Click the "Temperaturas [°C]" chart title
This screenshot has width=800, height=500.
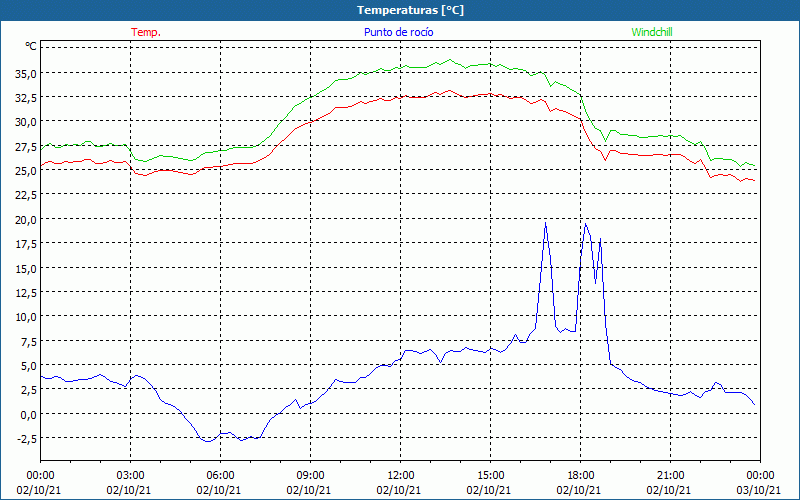pyautogui.click(x=410, y=10)
